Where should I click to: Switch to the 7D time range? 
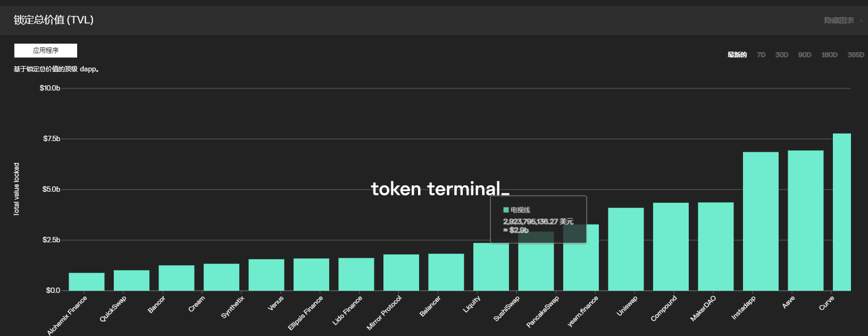click(761, 55)
